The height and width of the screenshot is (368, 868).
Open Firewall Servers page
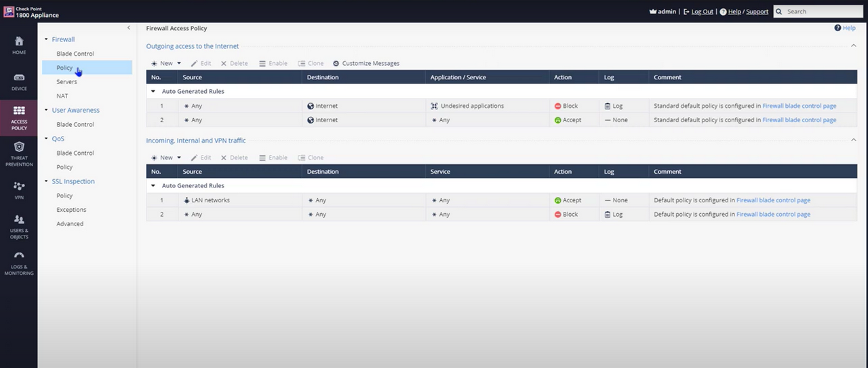coord(66,81)
